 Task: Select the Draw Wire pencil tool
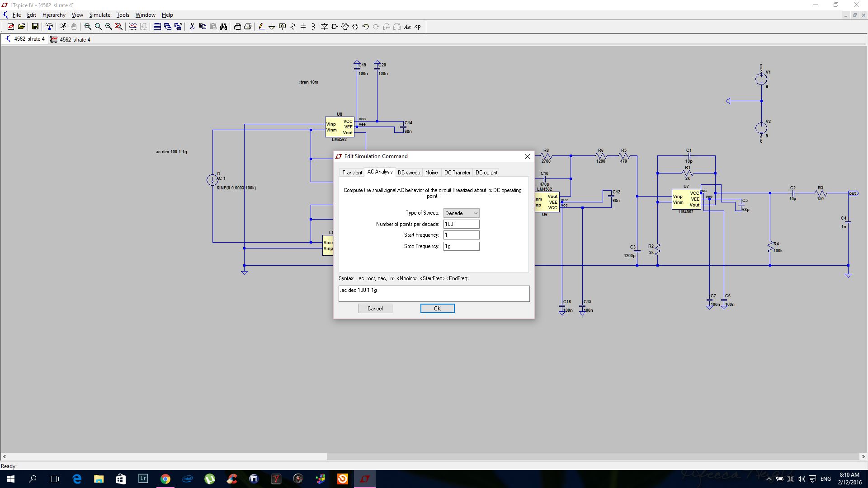click(x=261, y=27)
